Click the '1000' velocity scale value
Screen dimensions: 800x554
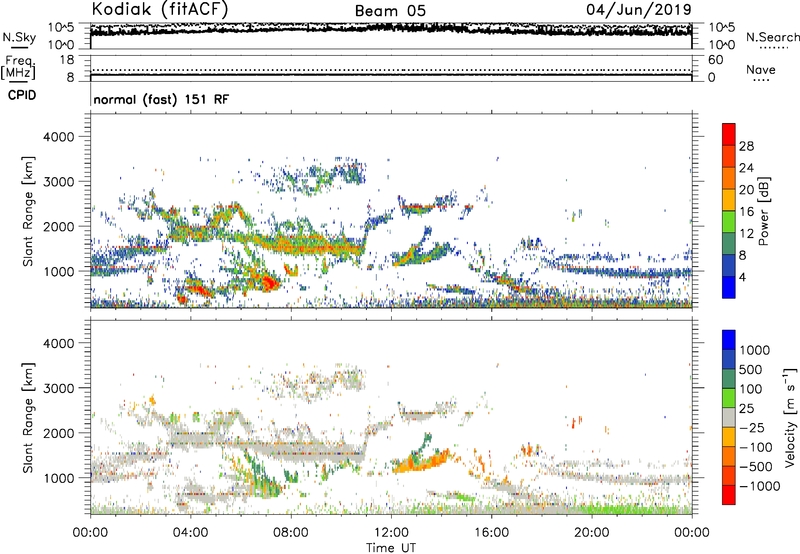coord(754,350)
